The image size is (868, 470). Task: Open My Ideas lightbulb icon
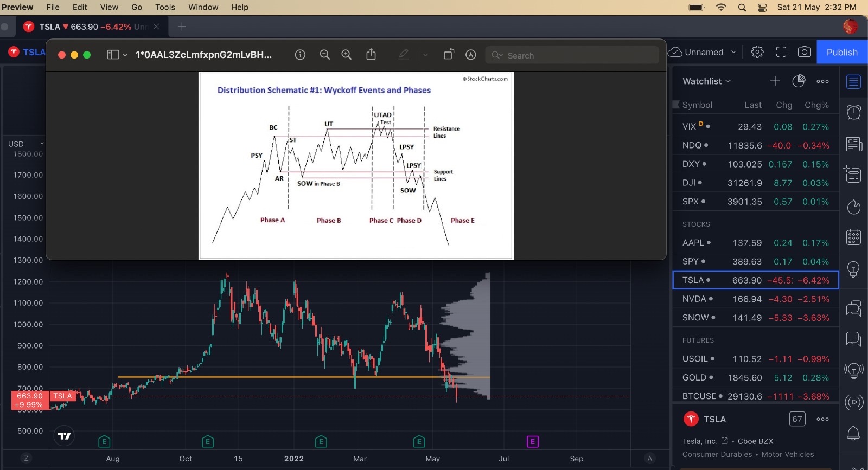pyautogui.click(x=853, y=269)
